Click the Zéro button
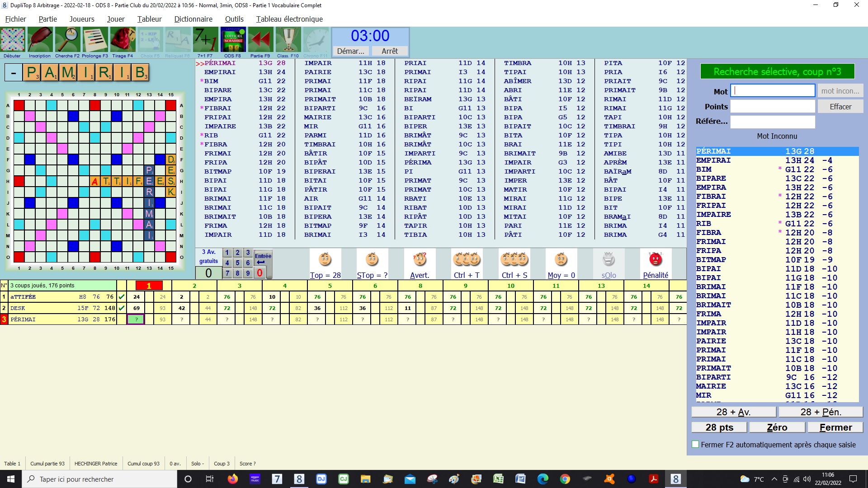Viewport: 868px width, 488px height. (x=777, y=427)
